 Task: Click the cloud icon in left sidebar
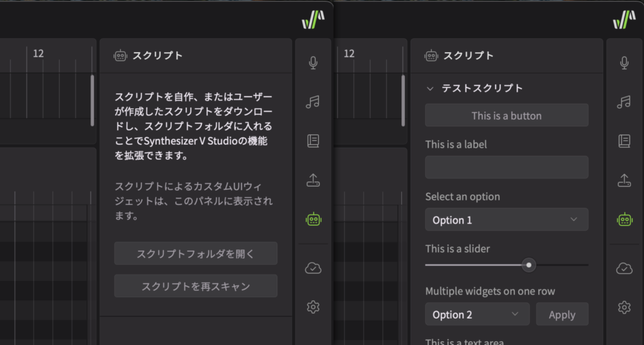[313, 268]
